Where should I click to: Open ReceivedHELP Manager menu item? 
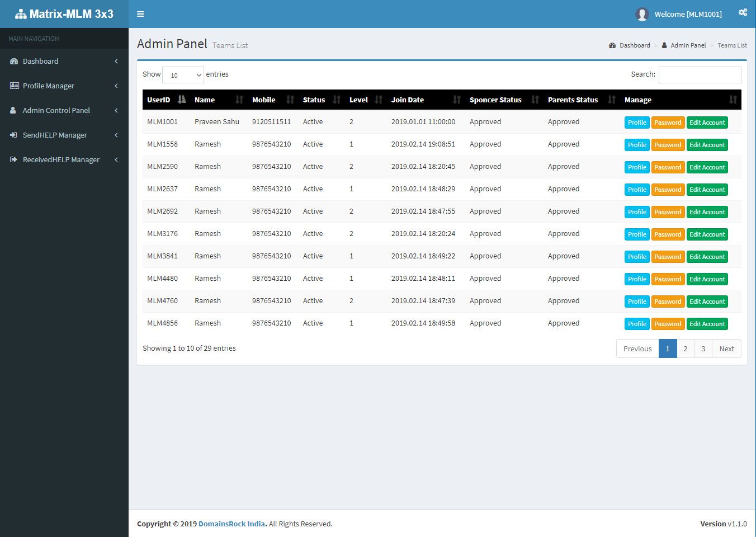[64, 160]
